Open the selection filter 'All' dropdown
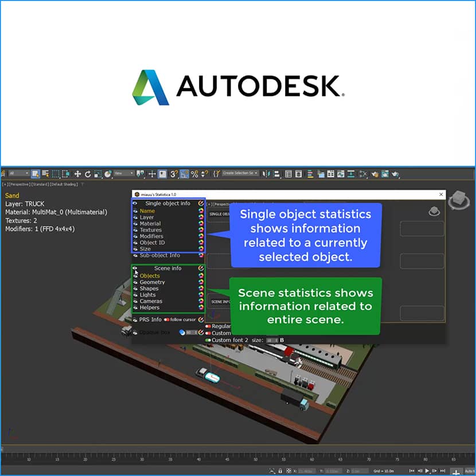The image size is (476, 476). (19, 173)
